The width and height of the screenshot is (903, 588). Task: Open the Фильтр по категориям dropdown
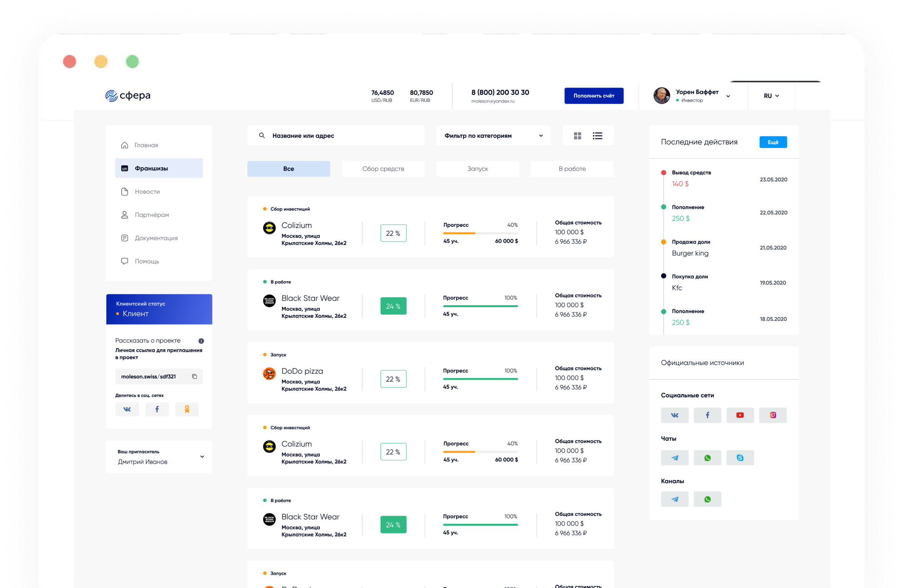tap(493, 135)
